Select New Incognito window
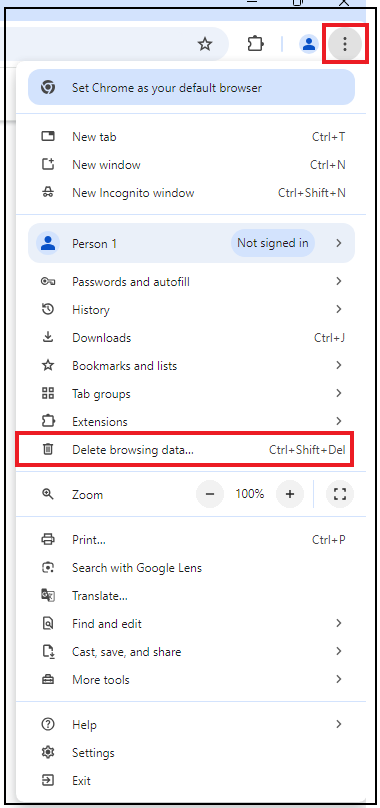This screenshot has height=808, width=380. (x=191, y=193)
